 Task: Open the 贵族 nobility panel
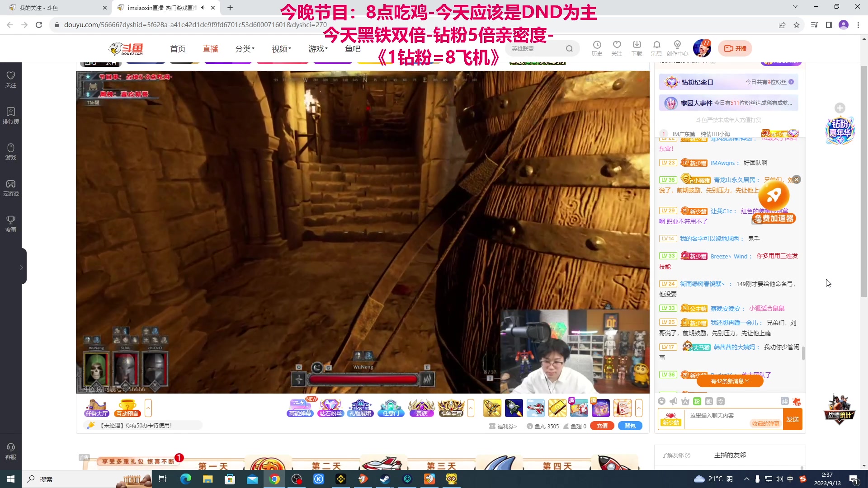coord(421,409)
